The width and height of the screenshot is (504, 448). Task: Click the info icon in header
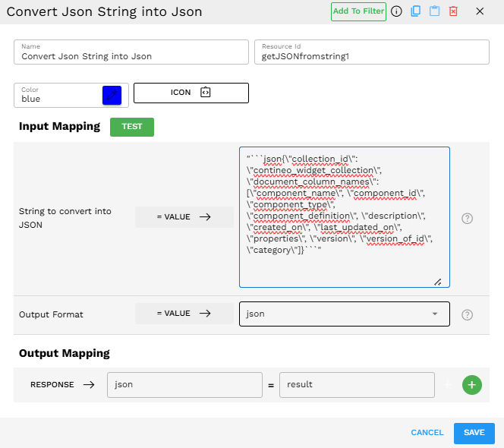396,11
